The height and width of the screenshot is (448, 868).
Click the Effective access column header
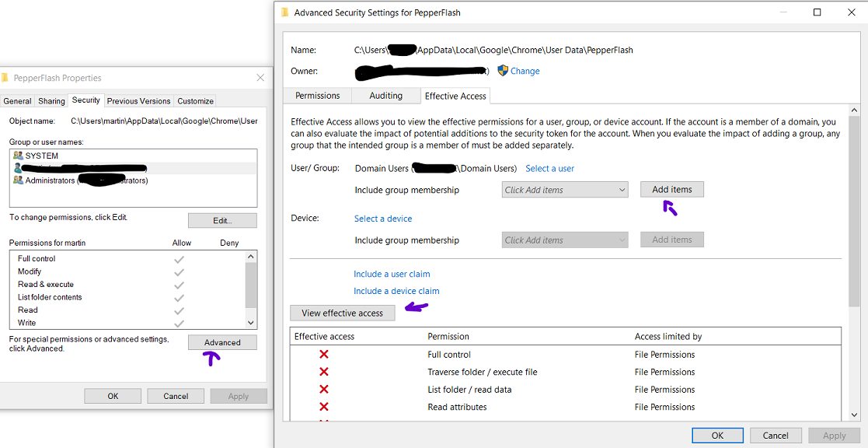click(x=324, y=337)
